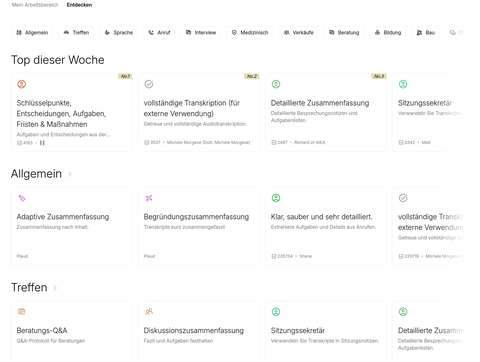Click checkmark icon on Allgemein Transkription card

pos(403,198)
